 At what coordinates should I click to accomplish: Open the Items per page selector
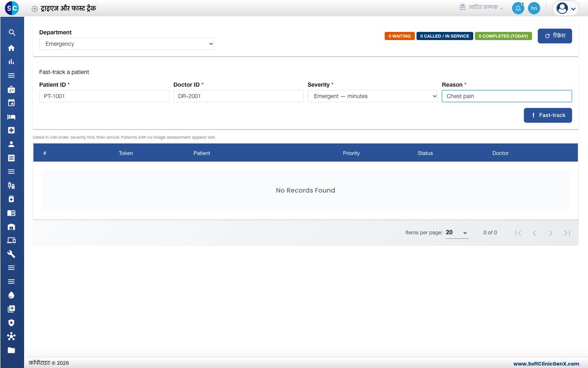pos(457,233)
